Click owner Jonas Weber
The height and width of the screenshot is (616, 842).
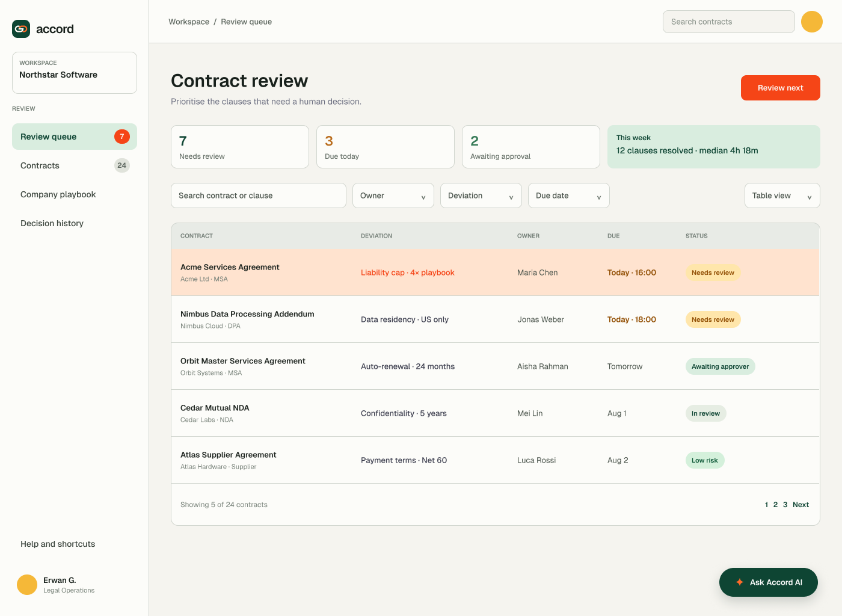click(541, 319)
